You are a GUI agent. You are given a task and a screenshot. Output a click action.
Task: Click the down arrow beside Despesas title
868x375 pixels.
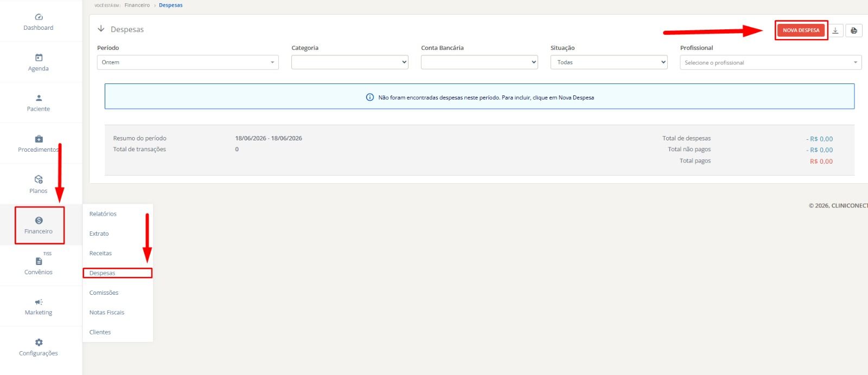tap(101, 29)
